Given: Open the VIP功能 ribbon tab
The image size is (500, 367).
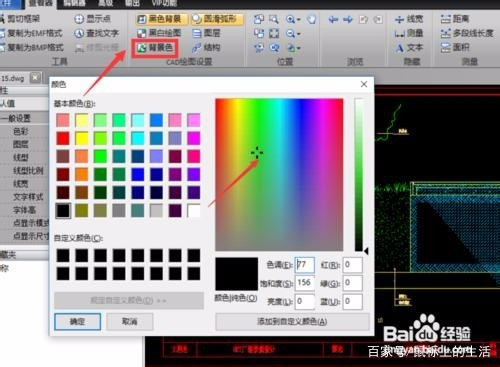Looking at the screenshot, I should [164, 3].
